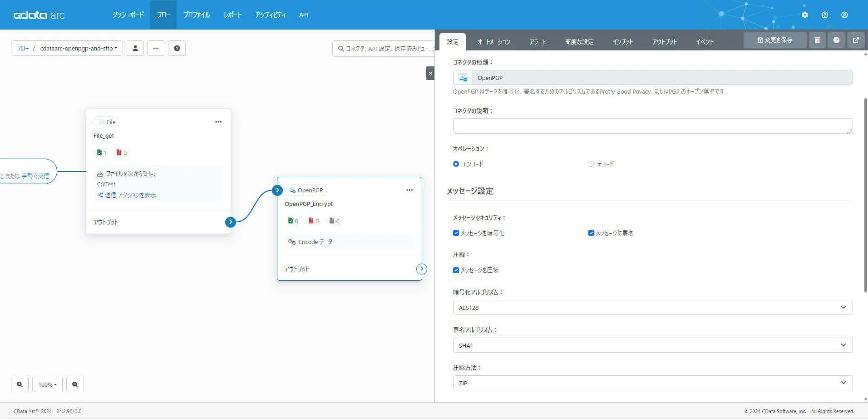868x419 pixels.
Task: Close the connector settings panel
Action: tap(430, 73)
